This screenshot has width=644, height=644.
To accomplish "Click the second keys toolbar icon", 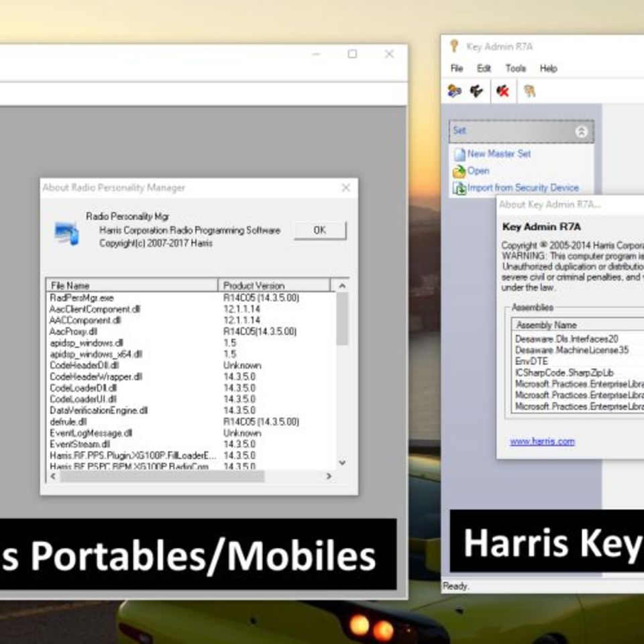I will click(476, 92).
